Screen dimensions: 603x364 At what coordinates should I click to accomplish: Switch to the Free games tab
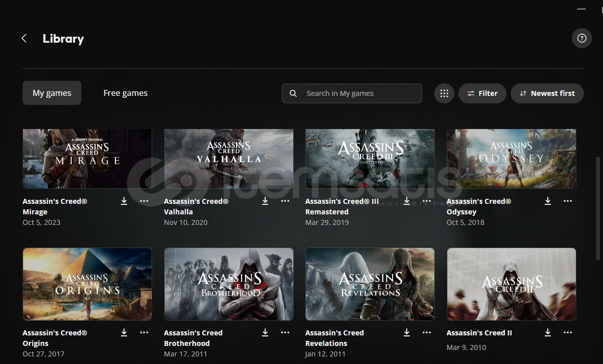point(126,93)
